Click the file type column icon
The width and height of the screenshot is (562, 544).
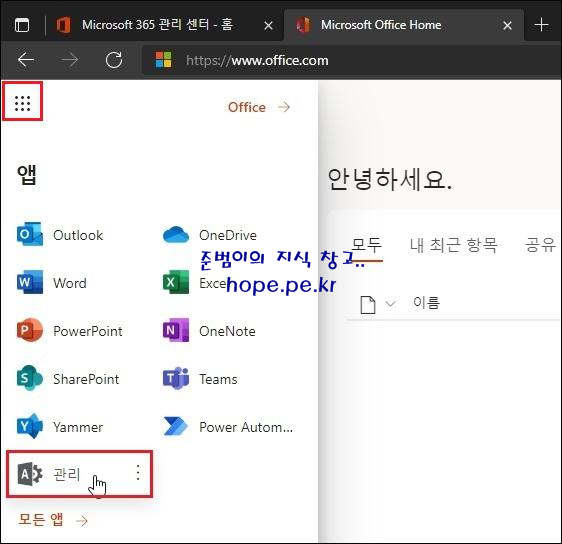[368, 305]
